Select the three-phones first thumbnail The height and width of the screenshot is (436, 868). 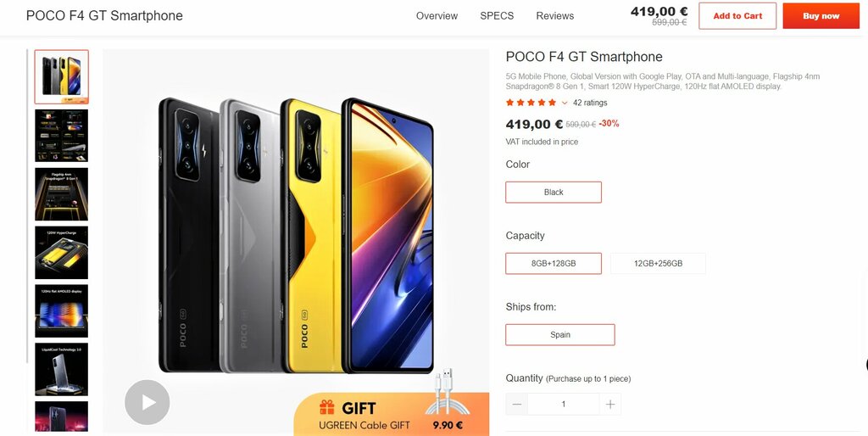click(61, 77)
